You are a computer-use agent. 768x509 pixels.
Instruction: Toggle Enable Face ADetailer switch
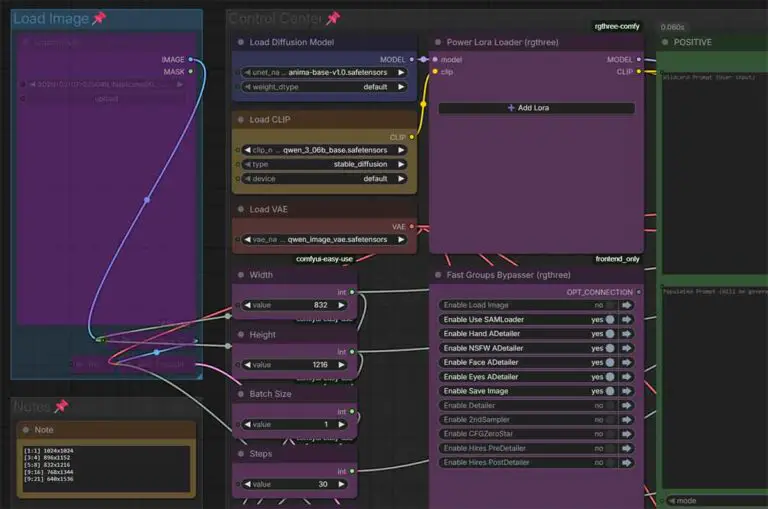coord(610,363)
